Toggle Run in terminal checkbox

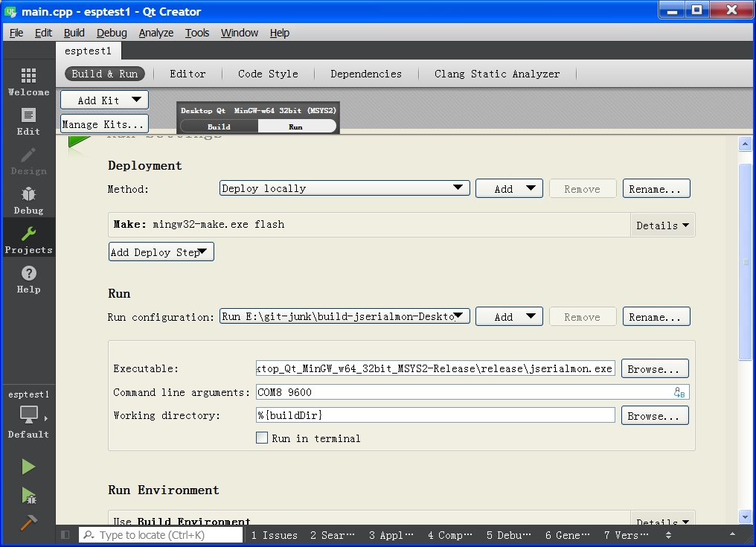pos(262,438)
